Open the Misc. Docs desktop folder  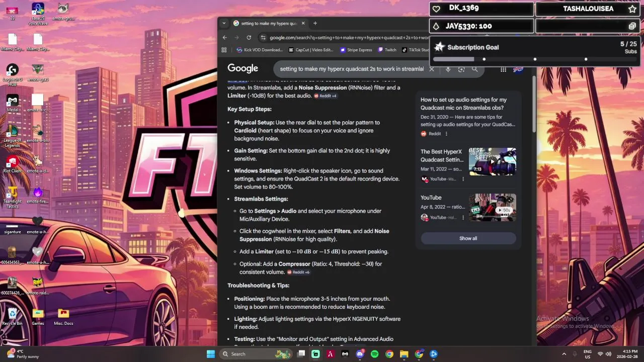point(63,317)
